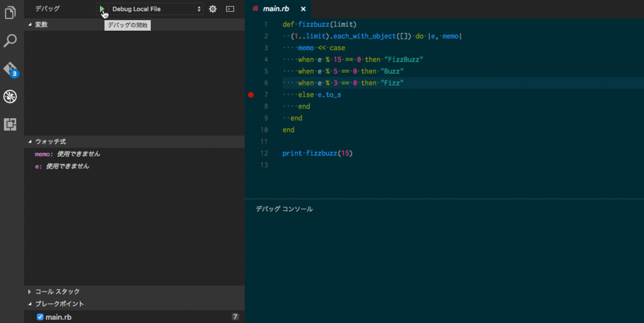Image resolution: width=644 pixels, height=323 pixels.
Task: Click line number 1 in gutter
Action: click(x=266, y=25)
